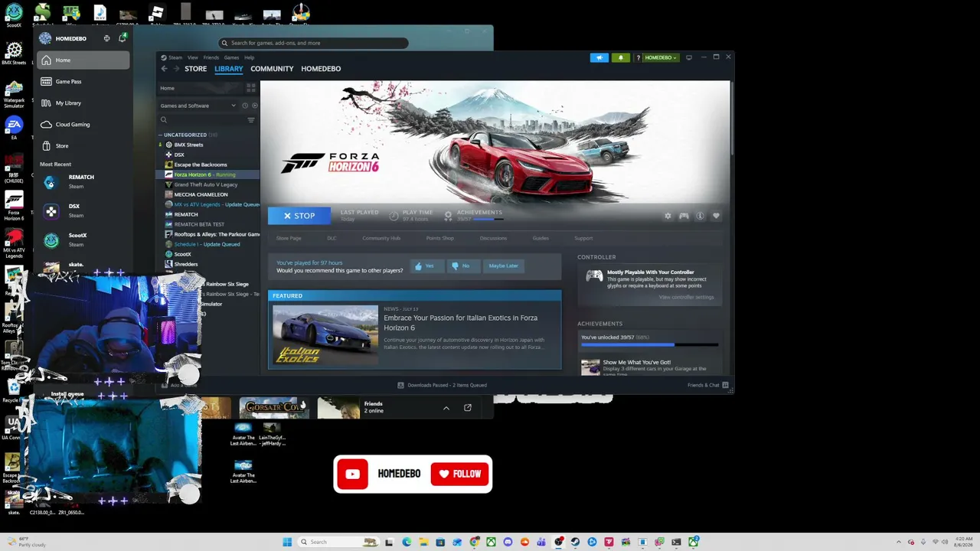Viewport: 980px width, 551px height.
Task: Open Discord from the Windows taskbar
Action: point(508,542)
